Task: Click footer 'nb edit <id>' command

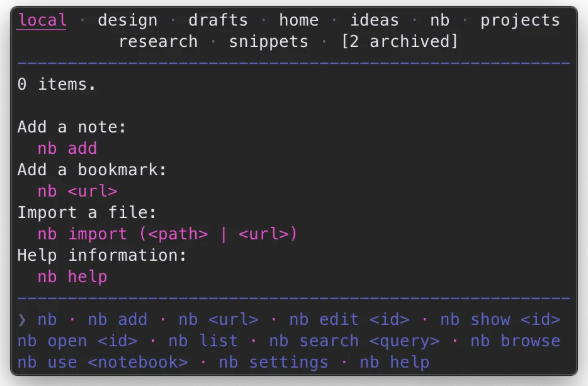Action: pos(349,319)
